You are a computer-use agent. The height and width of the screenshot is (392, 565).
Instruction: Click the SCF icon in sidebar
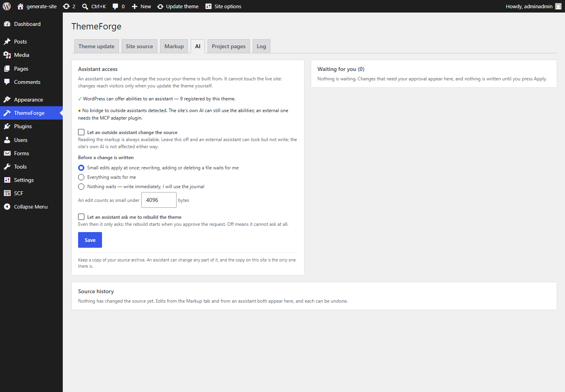pos(7,193)
